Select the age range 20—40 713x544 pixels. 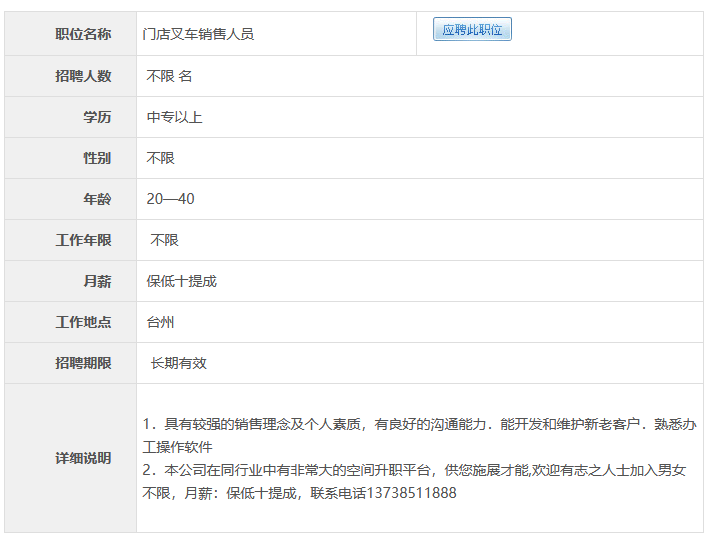coord(170,199)
